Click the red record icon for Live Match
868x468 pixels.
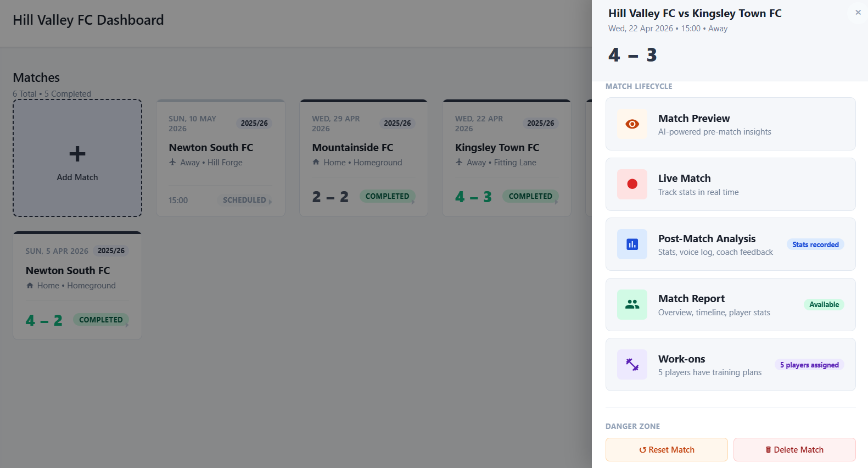(632, 184)
